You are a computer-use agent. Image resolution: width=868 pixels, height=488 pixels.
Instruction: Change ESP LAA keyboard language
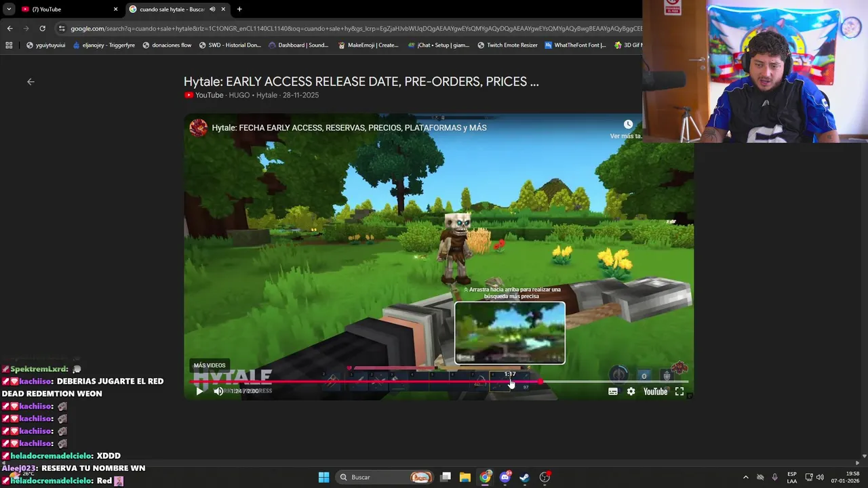coord(792,477)
